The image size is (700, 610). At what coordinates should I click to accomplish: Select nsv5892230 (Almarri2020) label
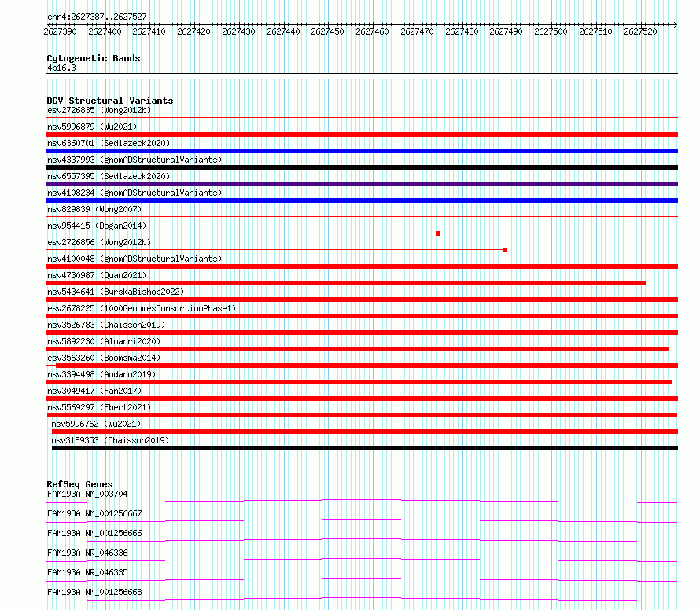coord(104,341)
